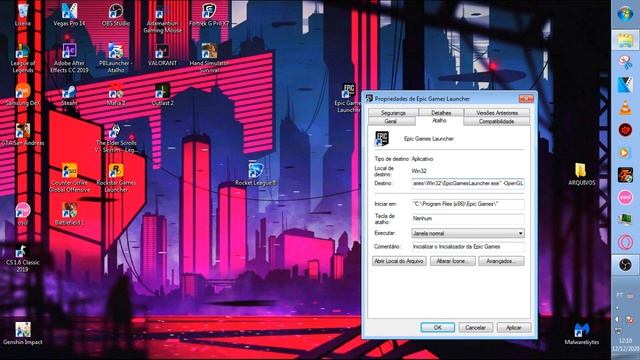Open the Vegas Pro 14 desktop shortcut

click(x=69, y=15)
